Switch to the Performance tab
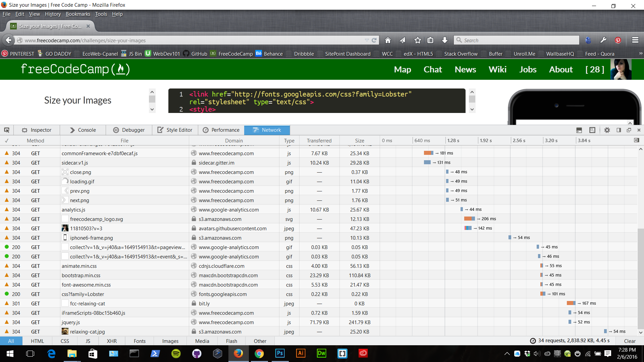The height and width of the screenshot is (362, 644). point(221,130)
